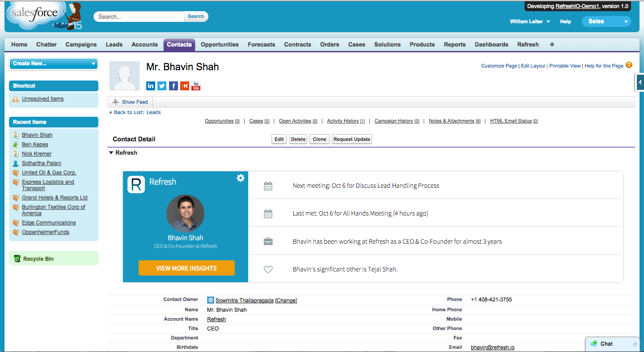Open Bhavin Shah's LinkedIn profile icon
644x352 pixels.
tap(151, 86)
